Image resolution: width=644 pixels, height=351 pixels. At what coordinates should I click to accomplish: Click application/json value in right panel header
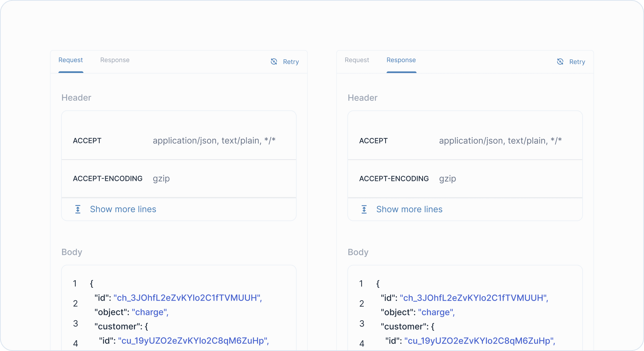click(500, 141)
